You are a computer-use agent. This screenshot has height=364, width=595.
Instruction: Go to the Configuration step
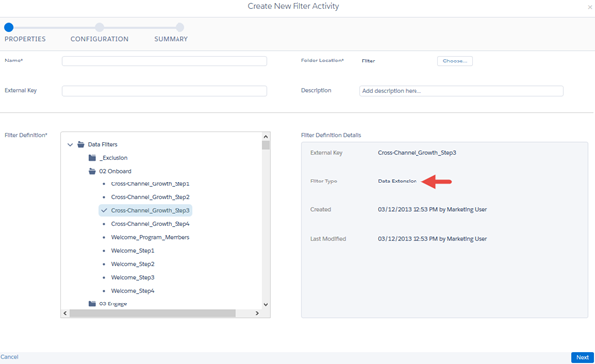click(x=99, y=39)
